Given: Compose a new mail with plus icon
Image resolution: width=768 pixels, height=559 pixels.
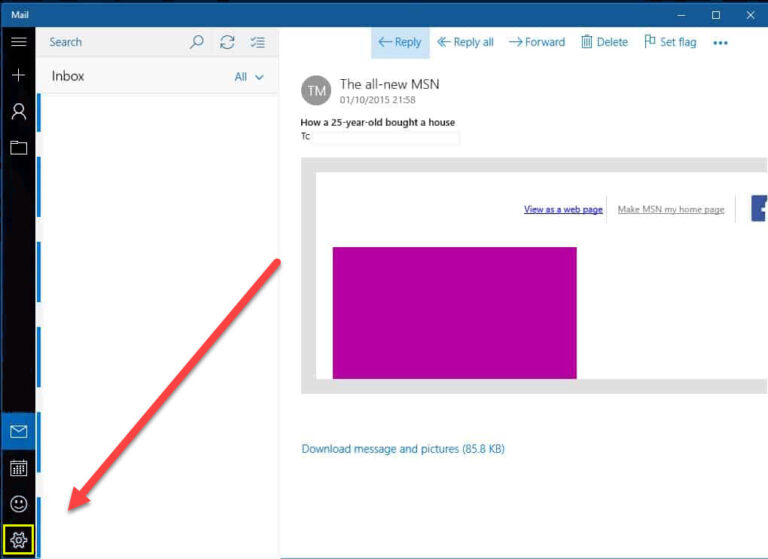Looking at the screenshot, I should (x=19, y=75).
